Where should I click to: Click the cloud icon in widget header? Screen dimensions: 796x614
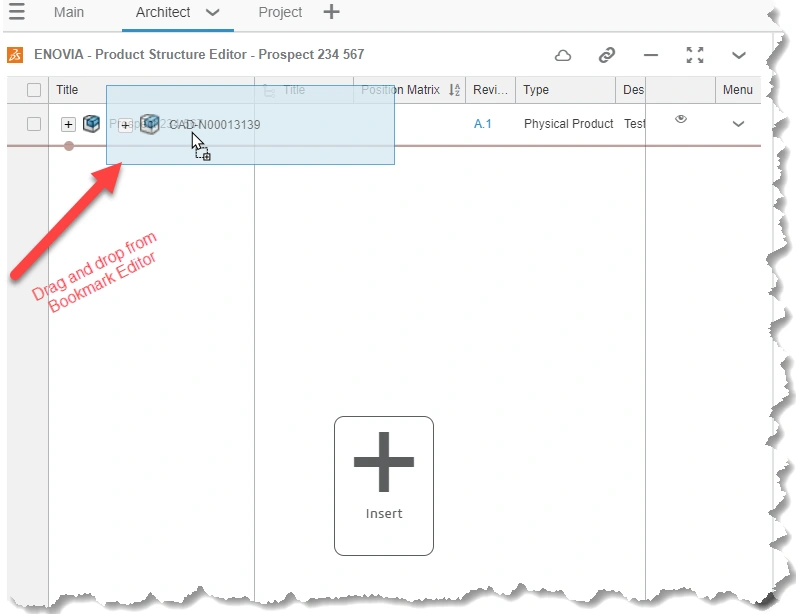[562, 55]
